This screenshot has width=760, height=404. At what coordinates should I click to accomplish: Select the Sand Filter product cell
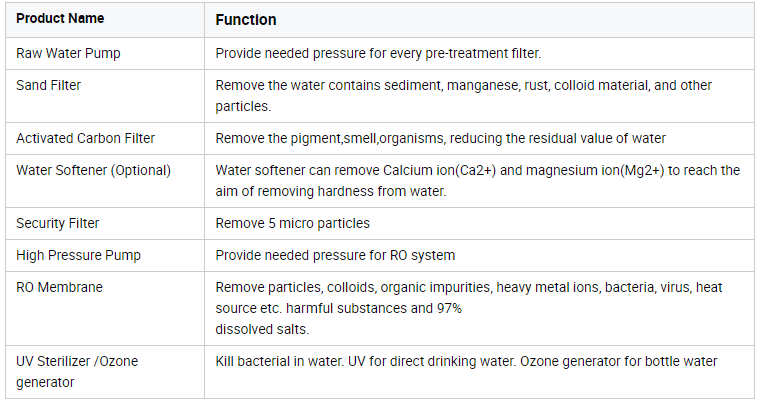(49, 86)
